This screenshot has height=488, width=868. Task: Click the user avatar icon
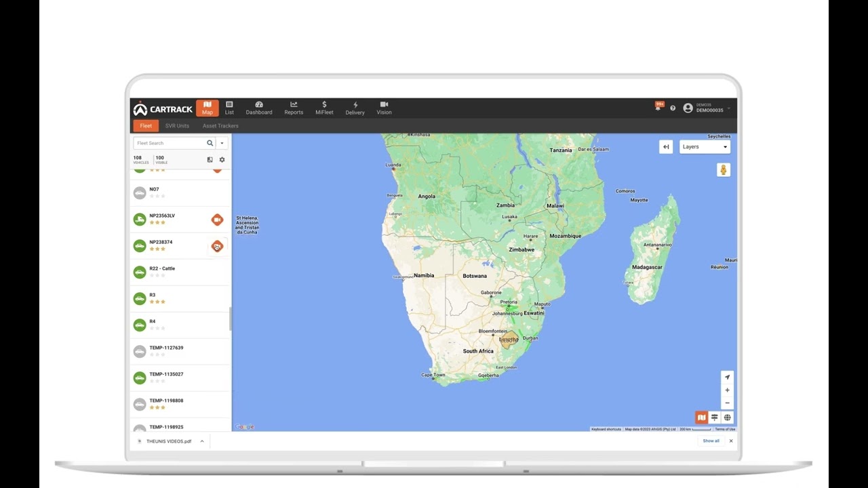pos(688,108)
